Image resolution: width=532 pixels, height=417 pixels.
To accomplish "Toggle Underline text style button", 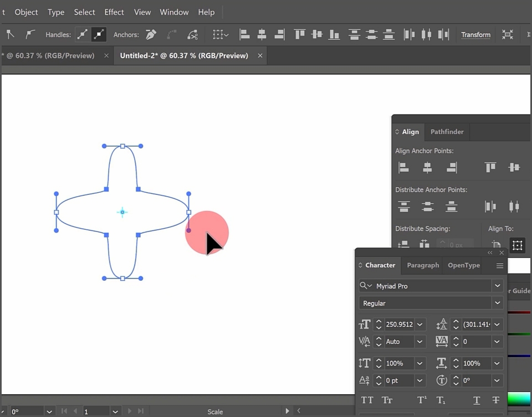I will pos(477,400).
